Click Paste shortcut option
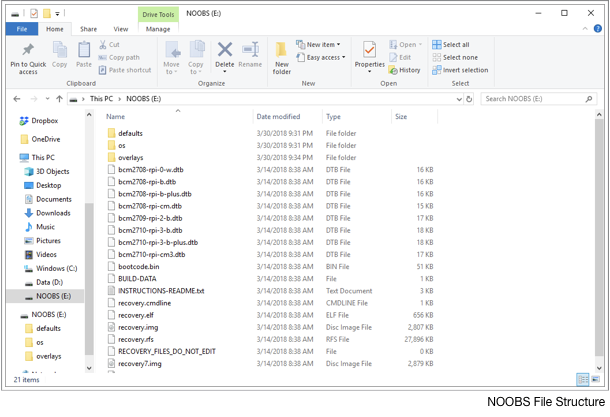The image size is (610, 417). click(125, 70)
